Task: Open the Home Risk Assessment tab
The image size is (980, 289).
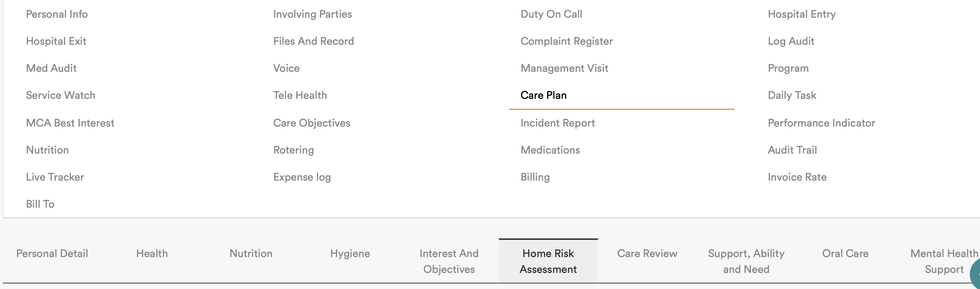Action: 548,261
